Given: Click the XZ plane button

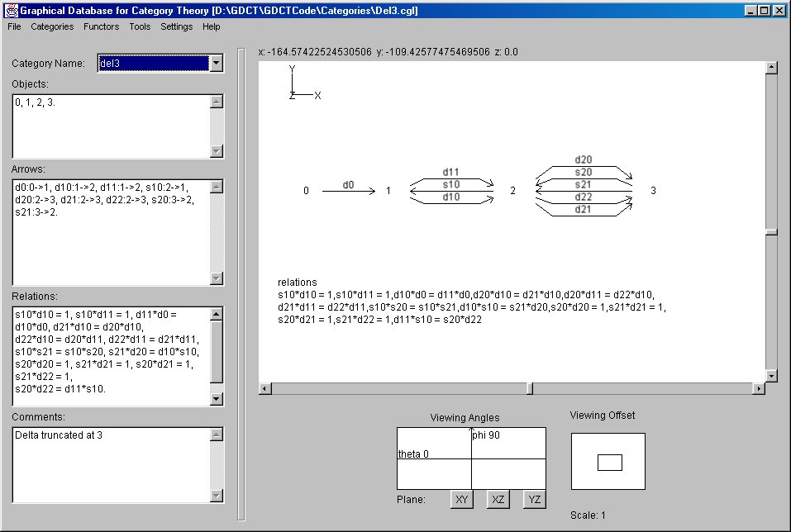Looking at the screenshot, I should click(x=498, y=500).
